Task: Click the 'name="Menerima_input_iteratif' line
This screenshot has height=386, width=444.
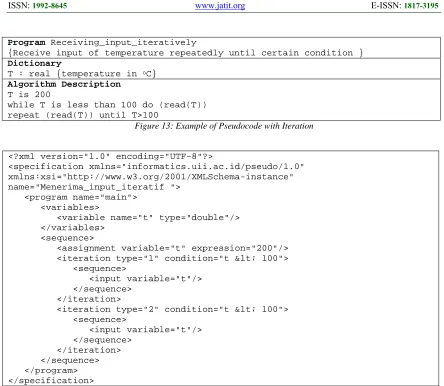Action: [x=94, y=187]
